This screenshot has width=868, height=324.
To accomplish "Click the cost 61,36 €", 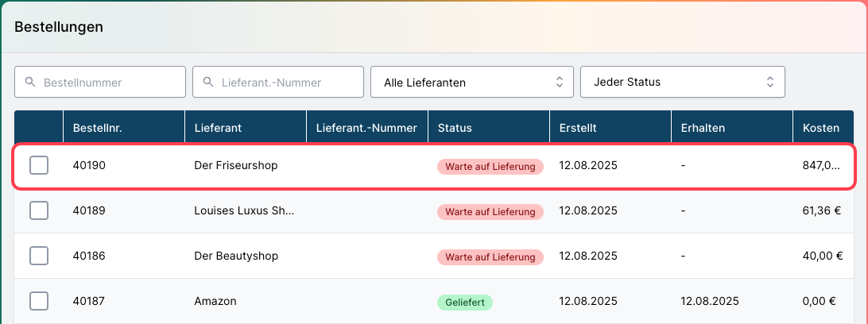I will click(822, 210).
